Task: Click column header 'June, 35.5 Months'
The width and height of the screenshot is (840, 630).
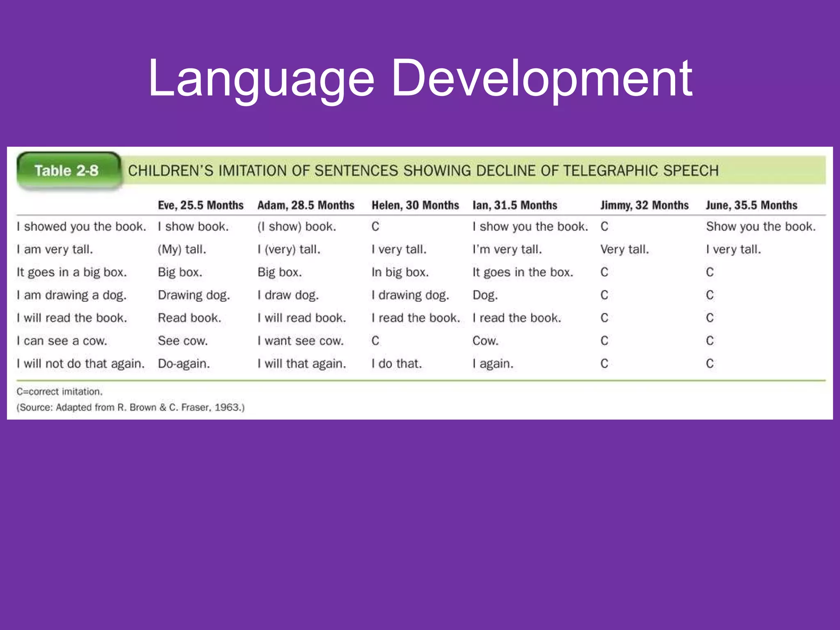Action: 751,205
